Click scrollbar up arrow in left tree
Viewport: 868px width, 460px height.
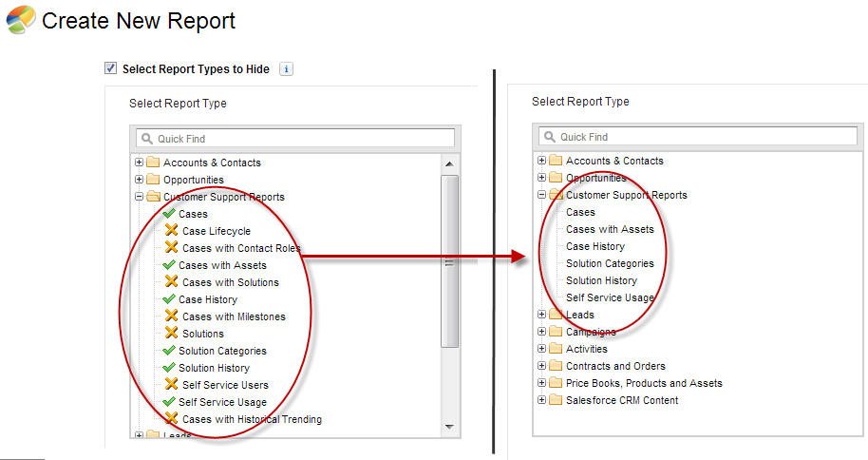pos(449,163)
